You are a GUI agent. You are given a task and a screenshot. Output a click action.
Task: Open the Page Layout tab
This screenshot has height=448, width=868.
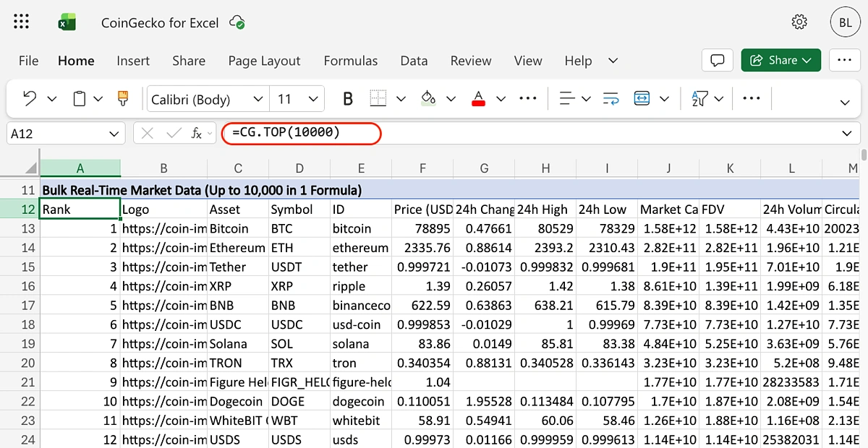pos(264,61)
